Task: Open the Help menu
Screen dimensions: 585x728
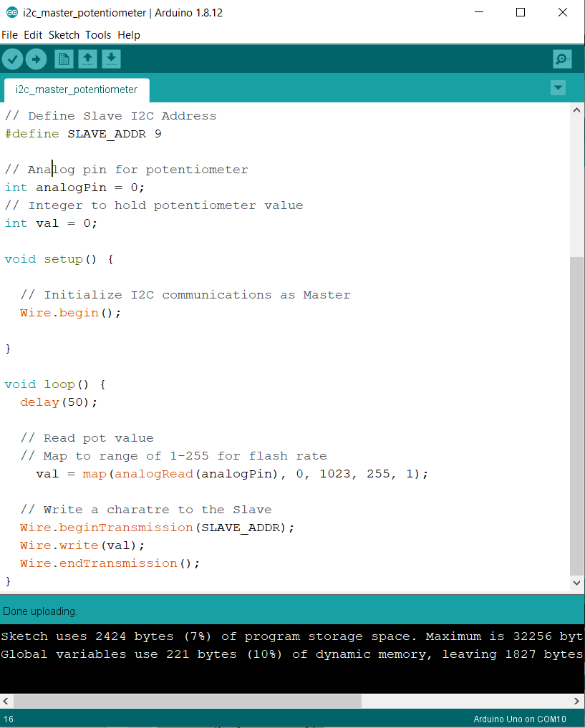Action: (129, 35)
